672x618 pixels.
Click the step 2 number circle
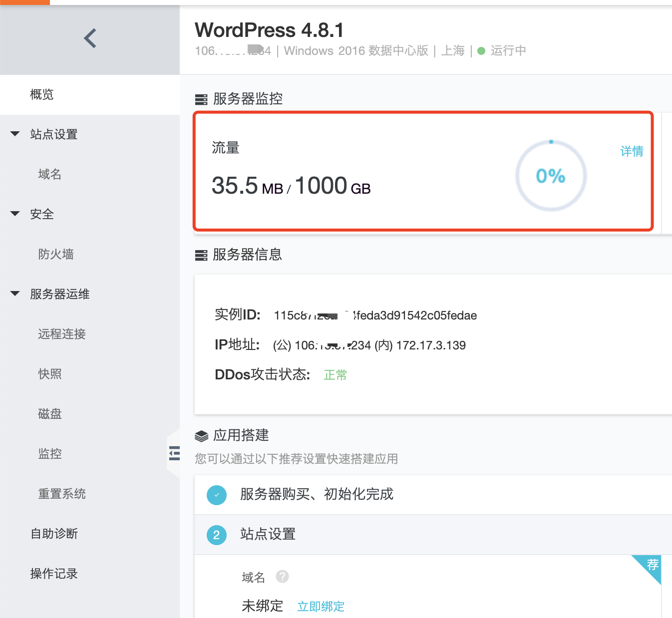point(217,535)
